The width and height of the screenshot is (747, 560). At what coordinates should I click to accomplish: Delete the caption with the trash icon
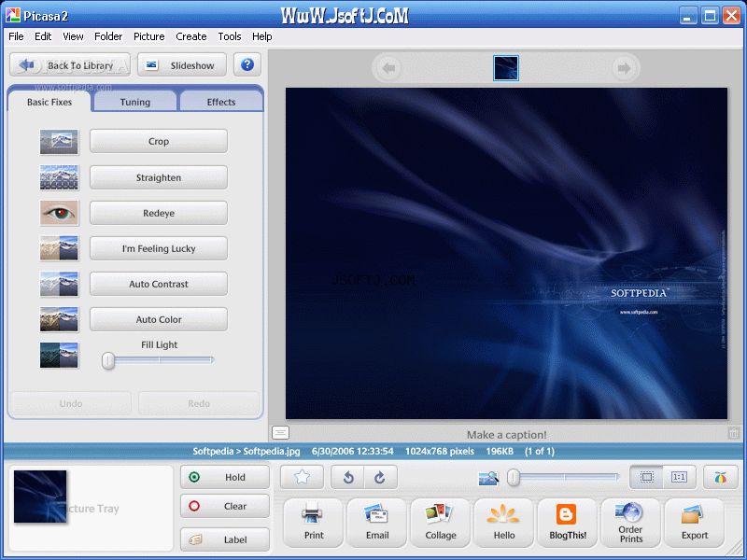733,433
